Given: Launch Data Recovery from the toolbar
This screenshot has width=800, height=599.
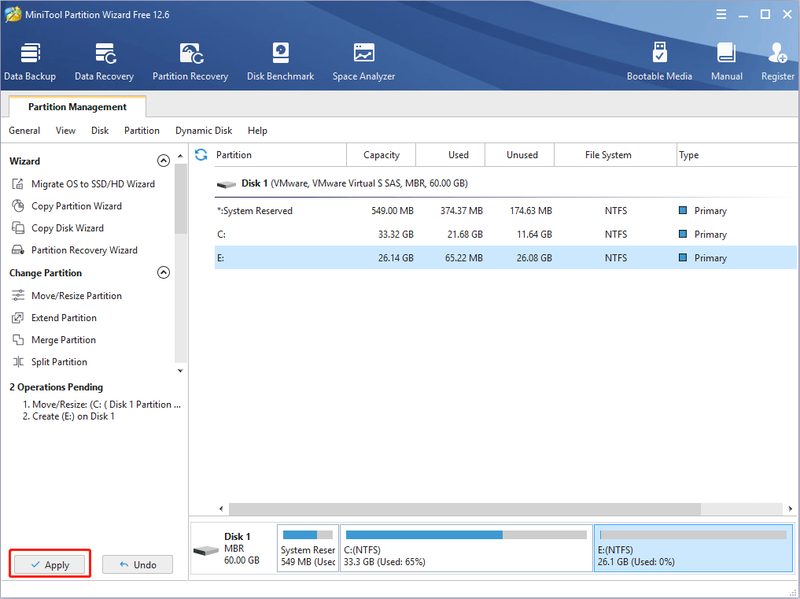Looking at the screenshot, I should pyautogui.click(x=104, y=62).
